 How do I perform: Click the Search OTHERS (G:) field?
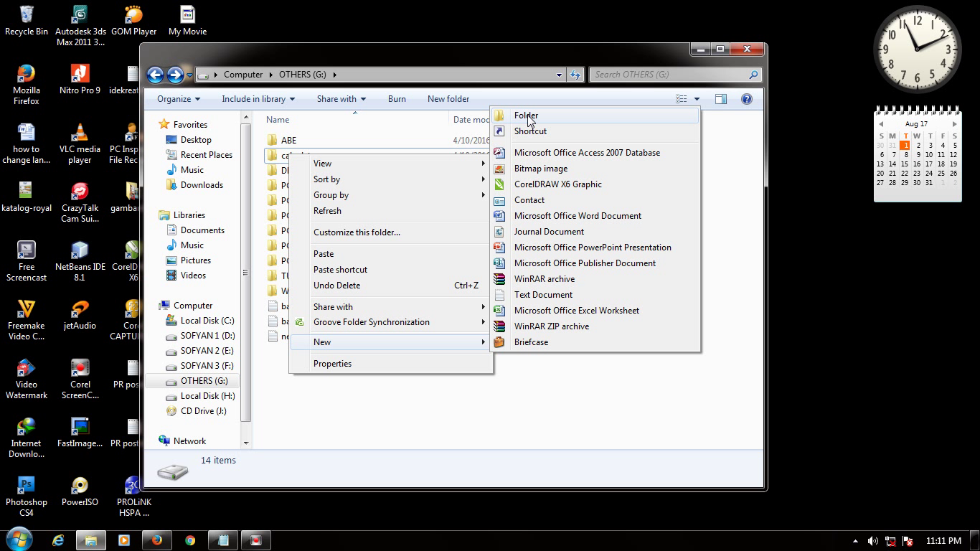coord(674,75)
